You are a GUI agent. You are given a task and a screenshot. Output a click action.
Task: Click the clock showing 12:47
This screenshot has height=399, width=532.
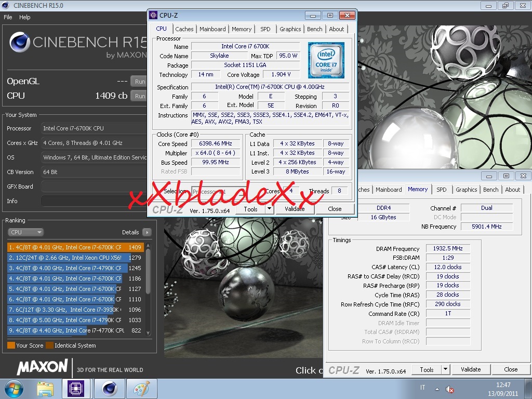pyautogui.click(x=503, y=385)
